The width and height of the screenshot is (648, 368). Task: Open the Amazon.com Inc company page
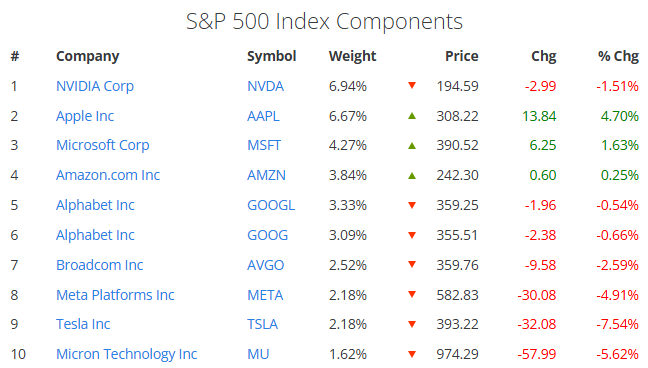(x=108, y=175)
